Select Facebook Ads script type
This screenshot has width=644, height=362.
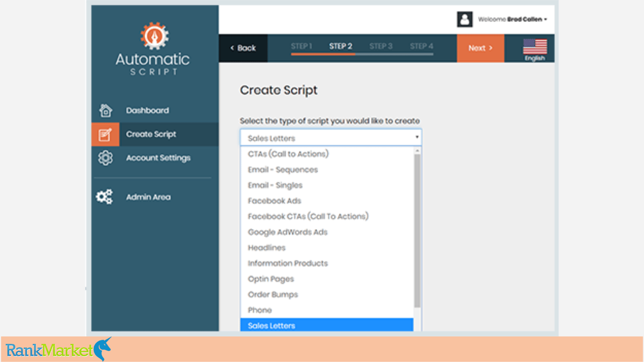point(327,201)
